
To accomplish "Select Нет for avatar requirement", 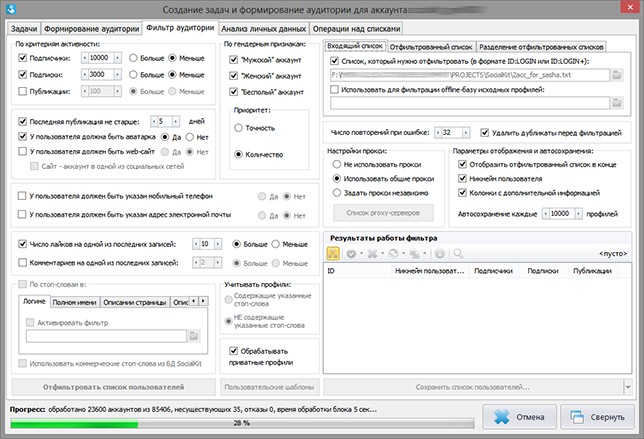I will (x=190, y=137).
